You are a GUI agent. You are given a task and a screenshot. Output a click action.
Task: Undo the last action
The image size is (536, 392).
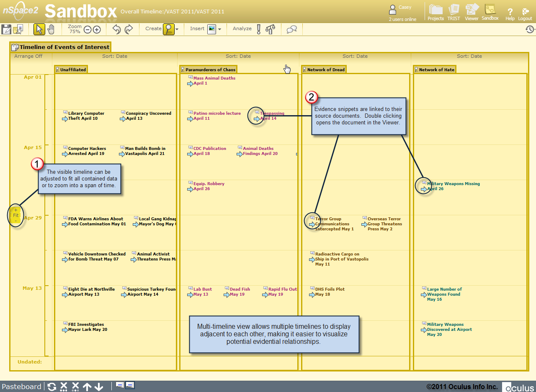click(117, 29)
